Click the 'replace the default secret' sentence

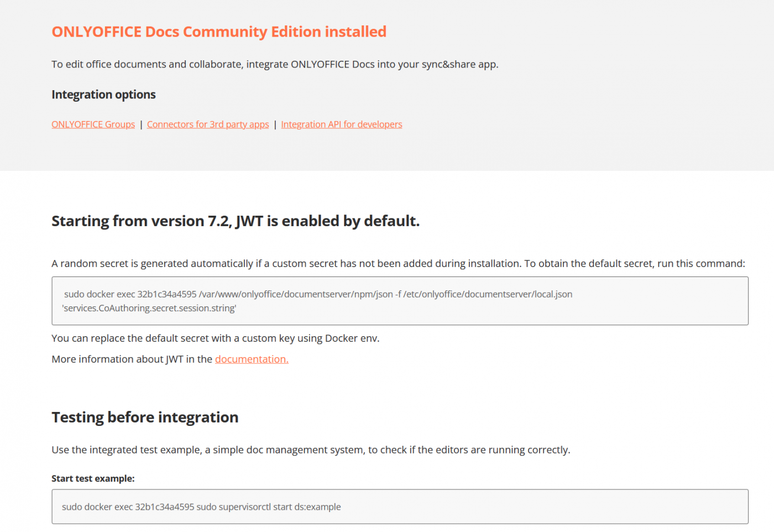215,338
